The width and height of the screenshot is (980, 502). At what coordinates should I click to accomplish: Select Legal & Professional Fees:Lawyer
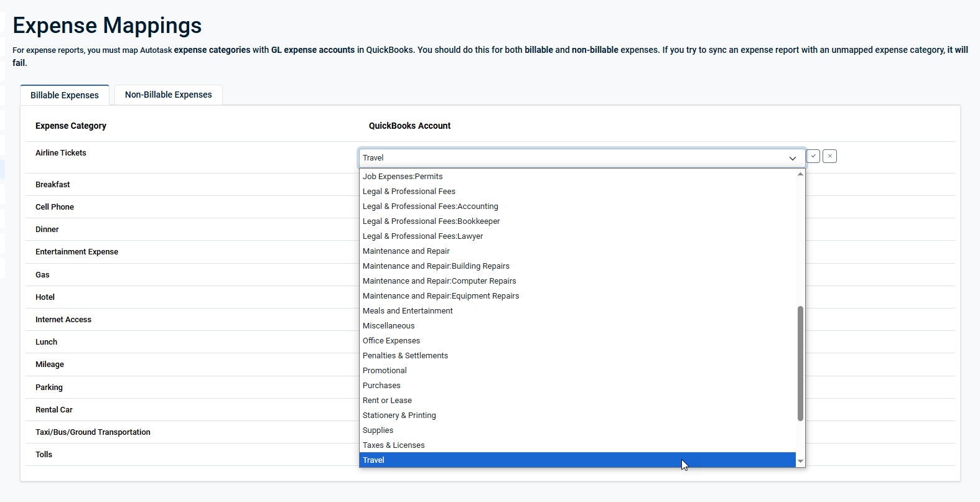click(x=422, y=236)
